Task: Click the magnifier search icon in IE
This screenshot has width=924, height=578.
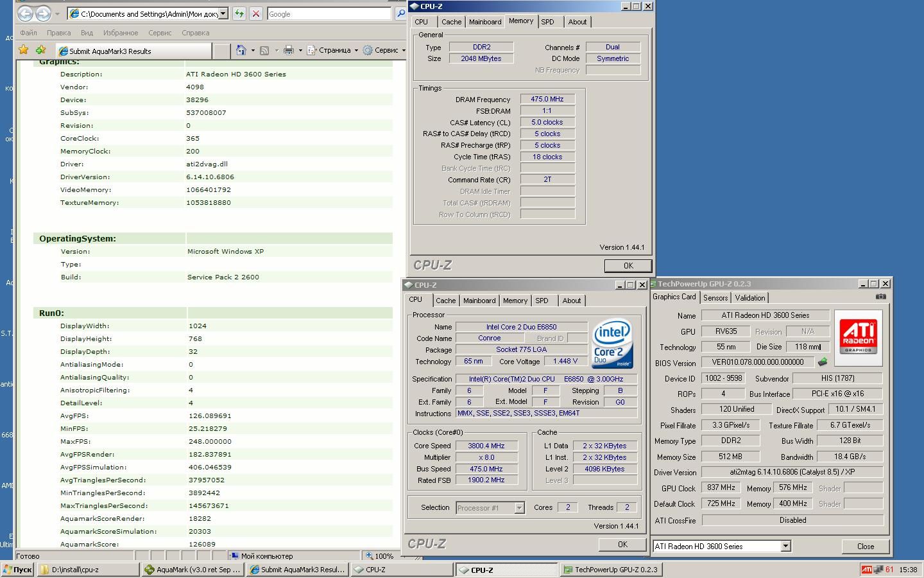Action: coord(401,13)
